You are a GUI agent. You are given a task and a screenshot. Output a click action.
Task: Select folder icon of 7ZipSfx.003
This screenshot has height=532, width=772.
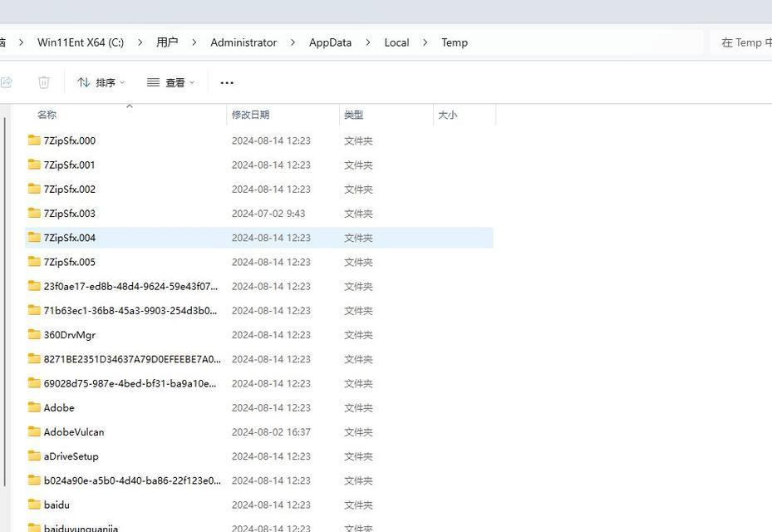(34, 213)
